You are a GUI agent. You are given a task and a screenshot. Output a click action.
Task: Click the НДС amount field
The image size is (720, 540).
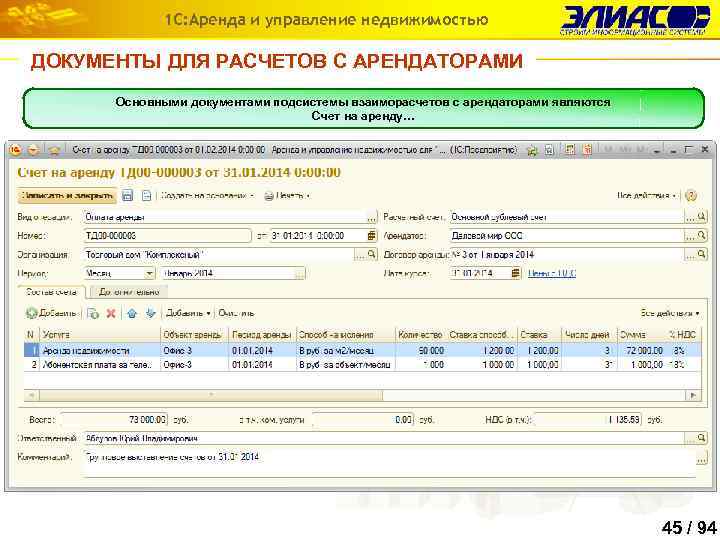(588, 420)
